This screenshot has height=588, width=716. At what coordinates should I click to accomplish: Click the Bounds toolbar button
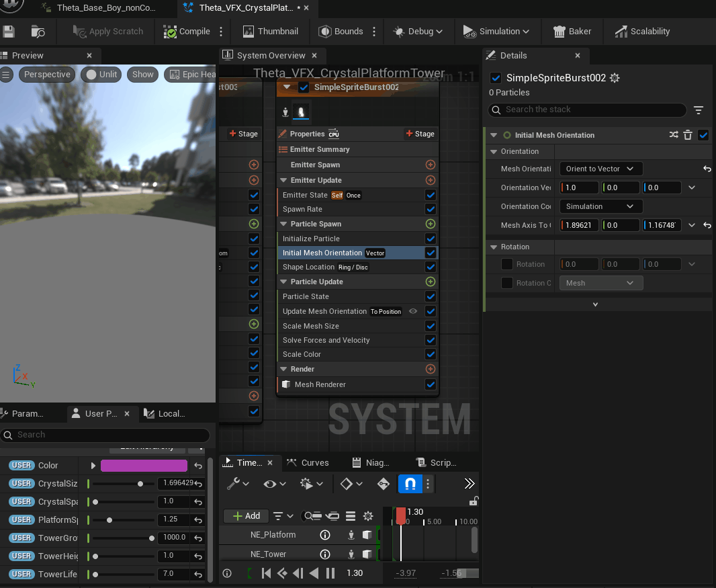pyautogui.click(x=341, y=32)
